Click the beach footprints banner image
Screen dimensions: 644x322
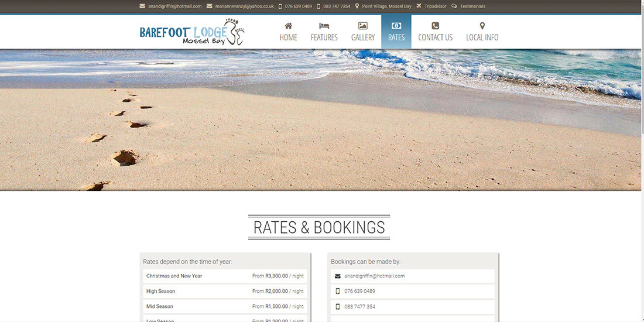click(320, 120)
